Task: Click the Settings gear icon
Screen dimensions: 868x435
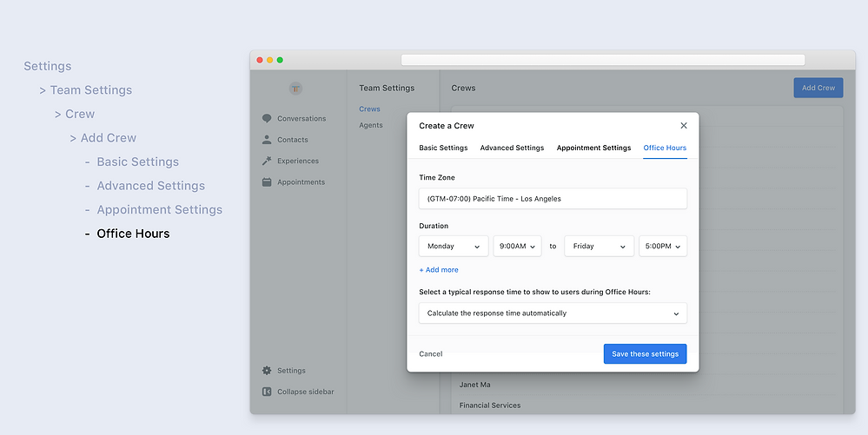Action: pos(267,370)
